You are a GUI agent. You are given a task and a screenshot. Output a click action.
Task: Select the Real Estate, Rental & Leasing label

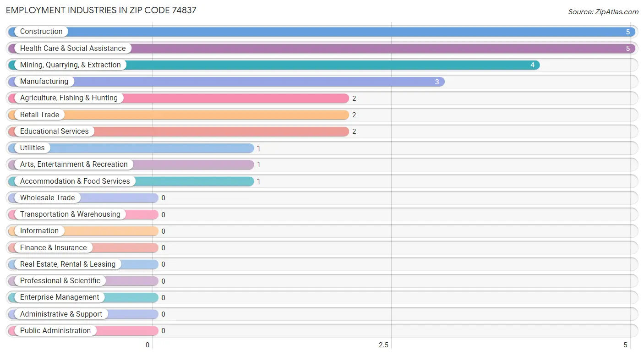68,264
